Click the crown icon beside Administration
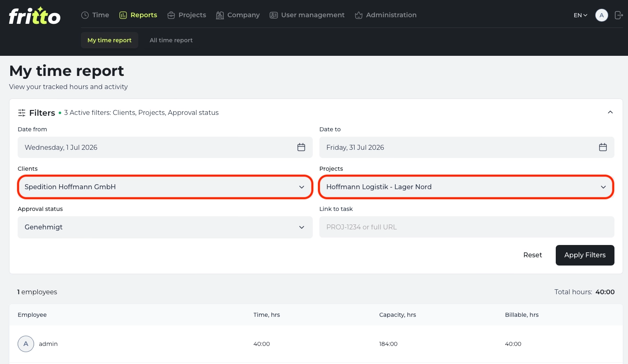 coord(359,15)
